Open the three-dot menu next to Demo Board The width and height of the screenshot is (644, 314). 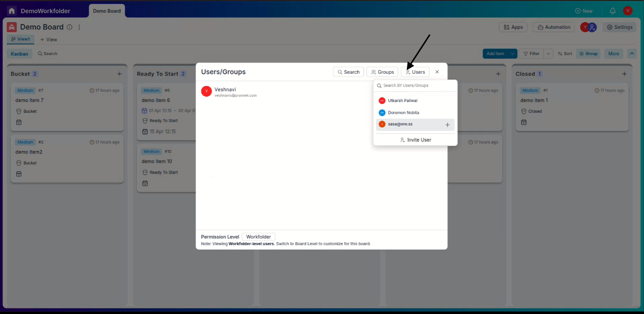tap(80, 27)
